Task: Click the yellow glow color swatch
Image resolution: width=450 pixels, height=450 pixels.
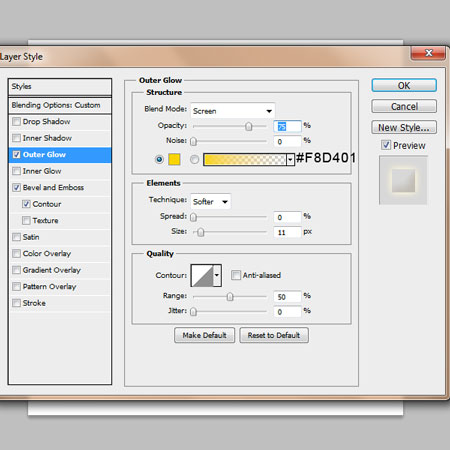Action: (174, 159)
